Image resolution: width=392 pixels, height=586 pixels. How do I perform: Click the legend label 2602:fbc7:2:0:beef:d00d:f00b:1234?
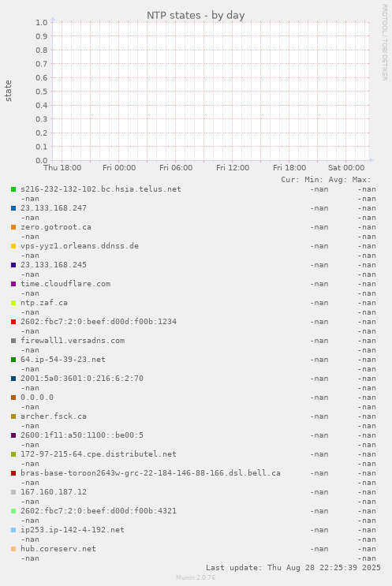[x=99, y=322]
